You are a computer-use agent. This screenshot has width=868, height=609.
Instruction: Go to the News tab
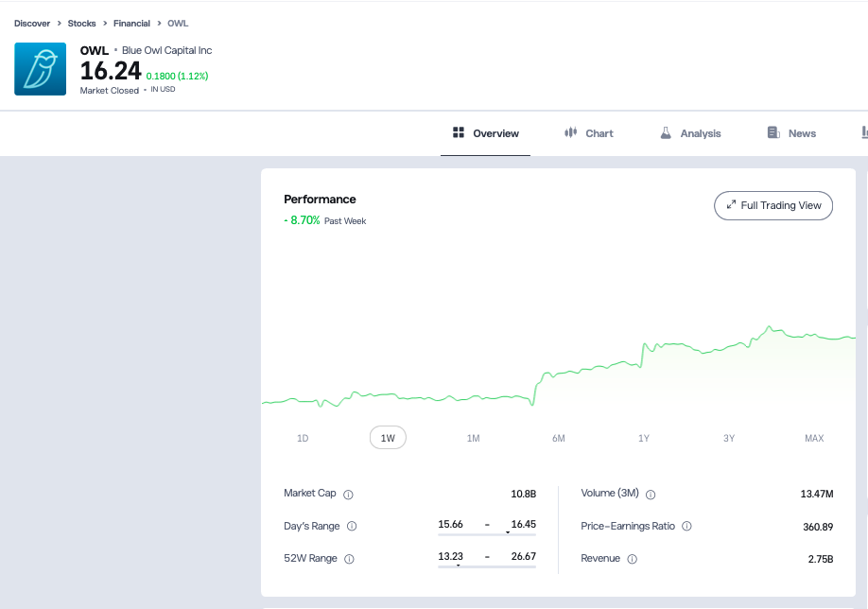791,133
